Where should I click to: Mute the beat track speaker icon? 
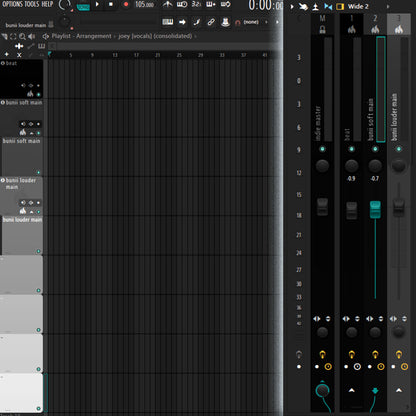(23, 85)
